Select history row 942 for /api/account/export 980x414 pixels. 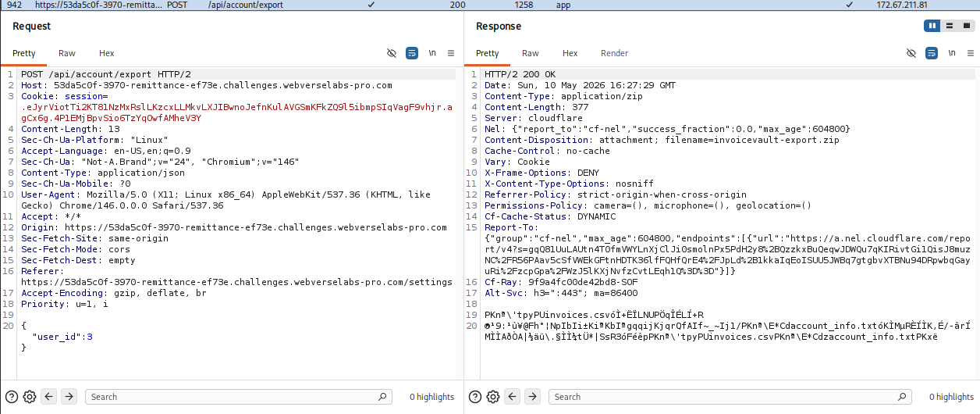490,5
